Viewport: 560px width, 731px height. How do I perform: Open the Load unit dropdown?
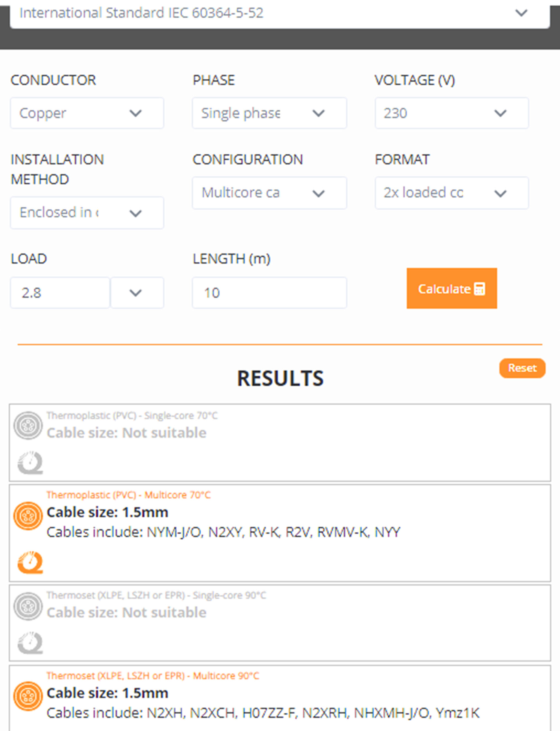tap(137, 293)
